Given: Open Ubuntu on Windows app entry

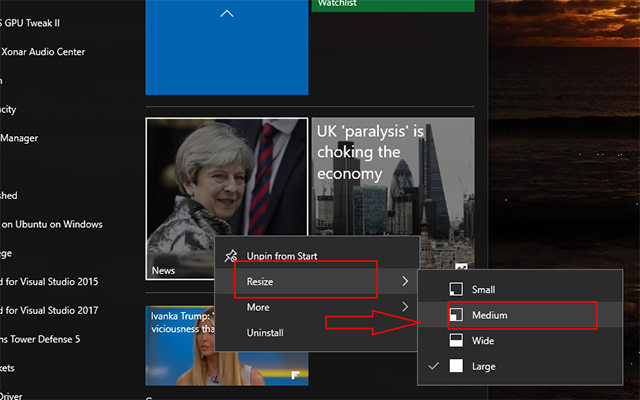Looking at the screenshot, I should click(x=51, y=224).
